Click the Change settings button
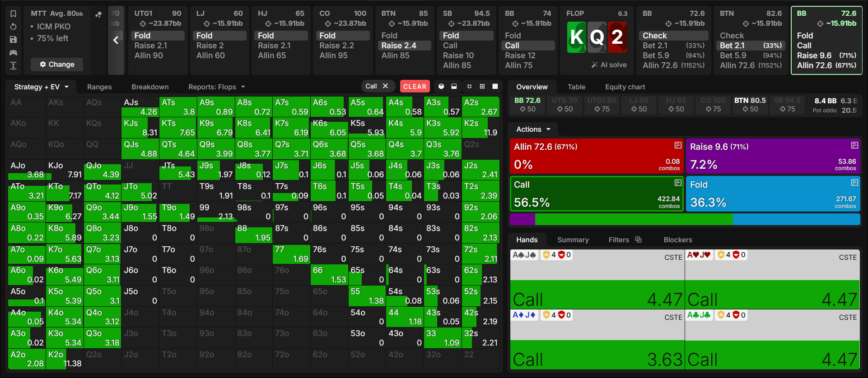868x378 pixels. (57, 65)
